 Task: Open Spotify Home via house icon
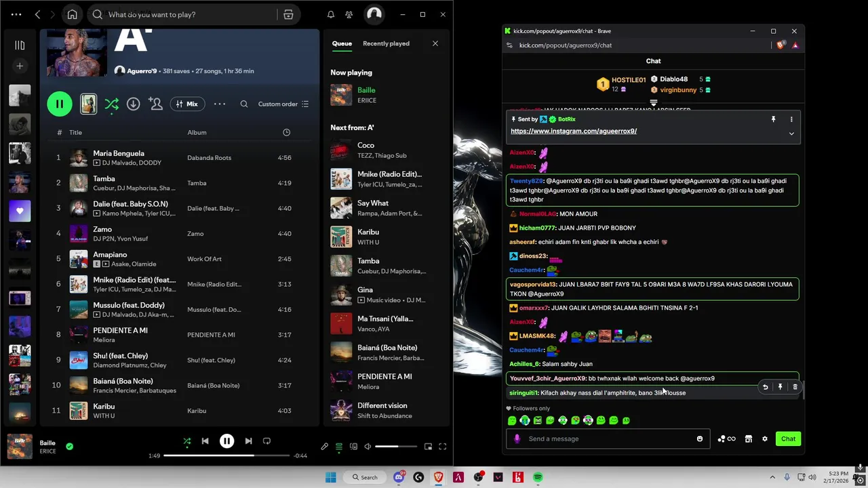point(72,14)
